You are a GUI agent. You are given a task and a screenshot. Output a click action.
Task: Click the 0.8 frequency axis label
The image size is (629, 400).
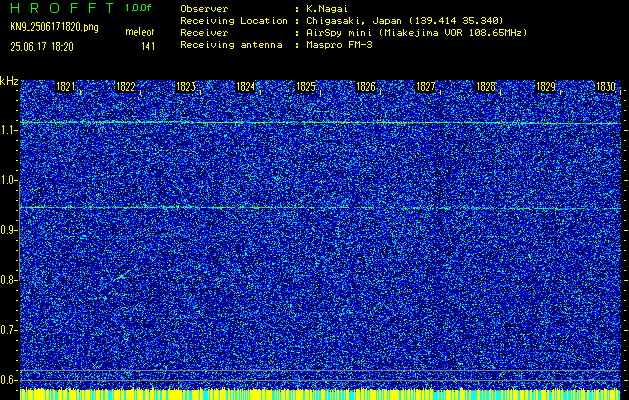click(8, 280)
